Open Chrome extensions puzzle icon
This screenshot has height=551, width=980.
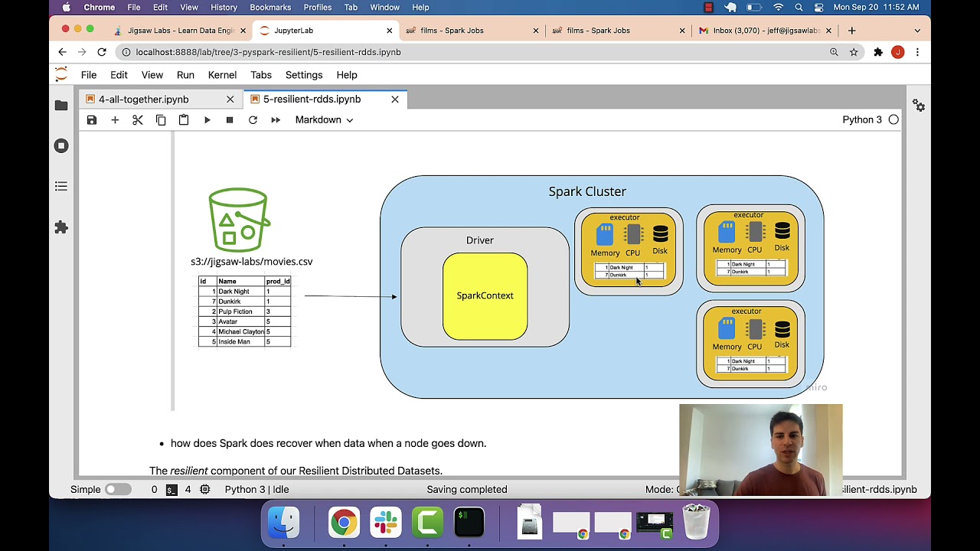tap(878, 52)
